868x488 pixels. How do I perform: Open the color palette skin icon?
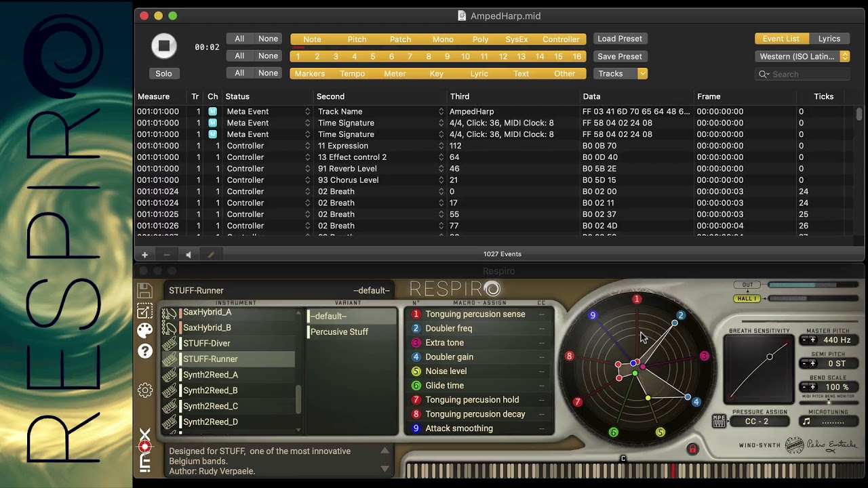(144, 331)
